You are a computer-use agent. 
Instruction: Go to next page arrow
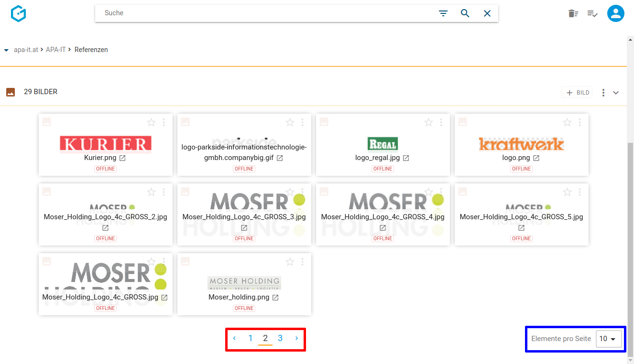click(x=296, y=338)
